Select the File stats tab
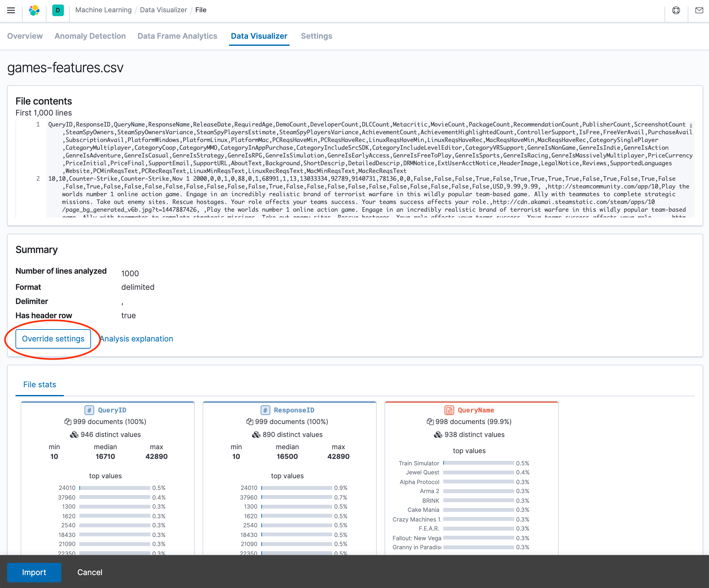Screen dimensions: 709x588 pos(39,384)
